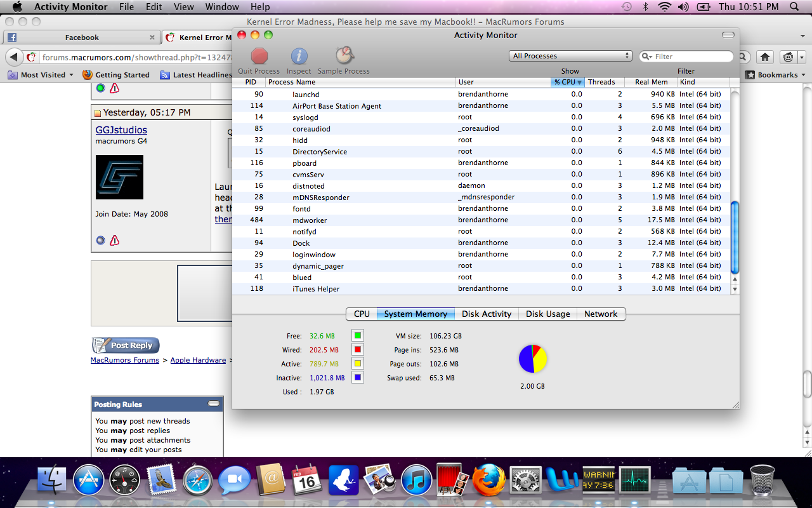
Task: Open iCal calendar icon in the Dock
Action: tap(307, 481)
